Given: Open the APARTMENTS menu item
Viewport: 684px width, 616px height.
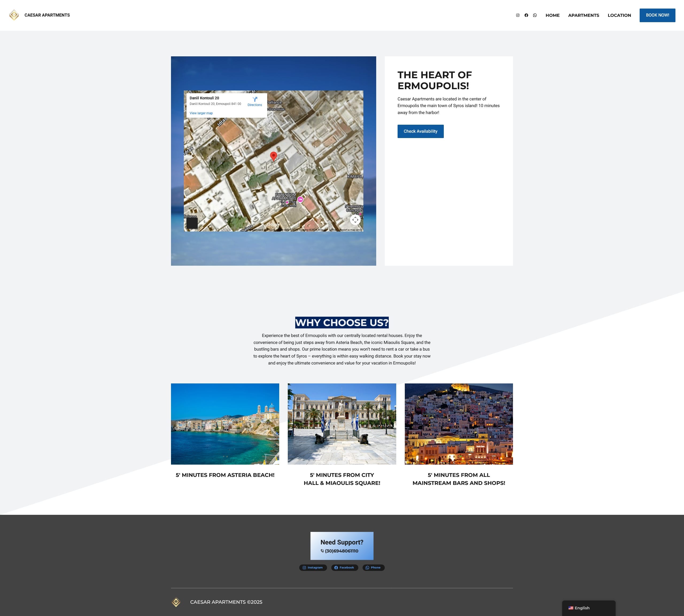Looking at the screenshot, I should pyautogui.click(x=584, y=15).
